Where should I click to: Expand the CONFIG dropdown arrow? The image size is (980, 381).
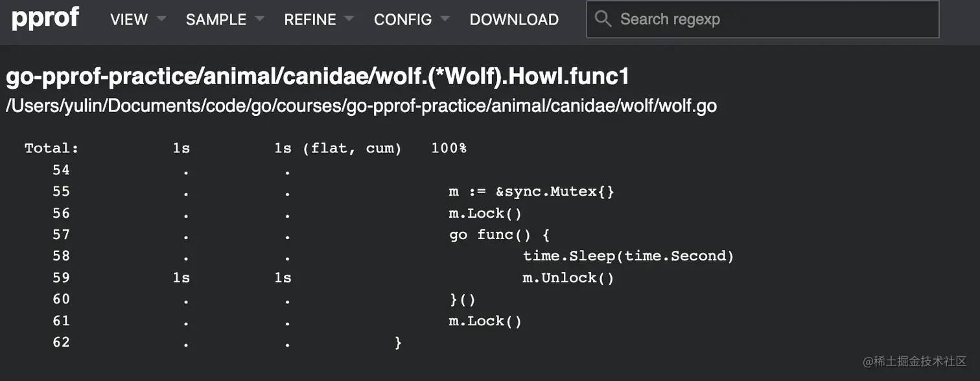(445, 19)
